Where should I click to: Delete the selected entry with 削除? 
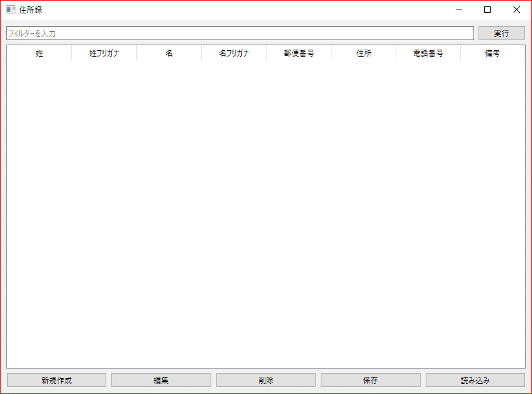[266, 380]
